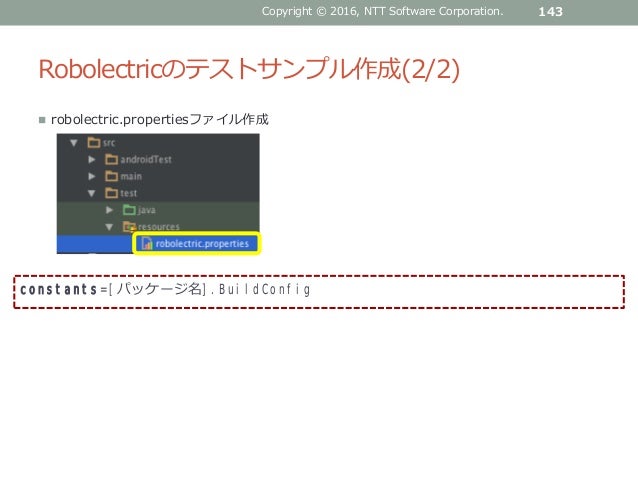
Task: Click the bullet text robolectric.propertiesファイル作成
Action: coord(160,120)
